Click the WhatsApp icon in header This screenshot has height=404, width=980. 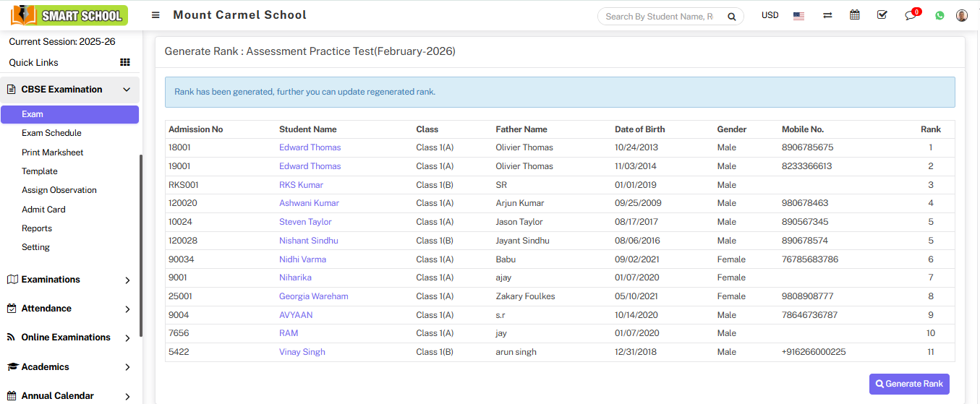point(939,15)
